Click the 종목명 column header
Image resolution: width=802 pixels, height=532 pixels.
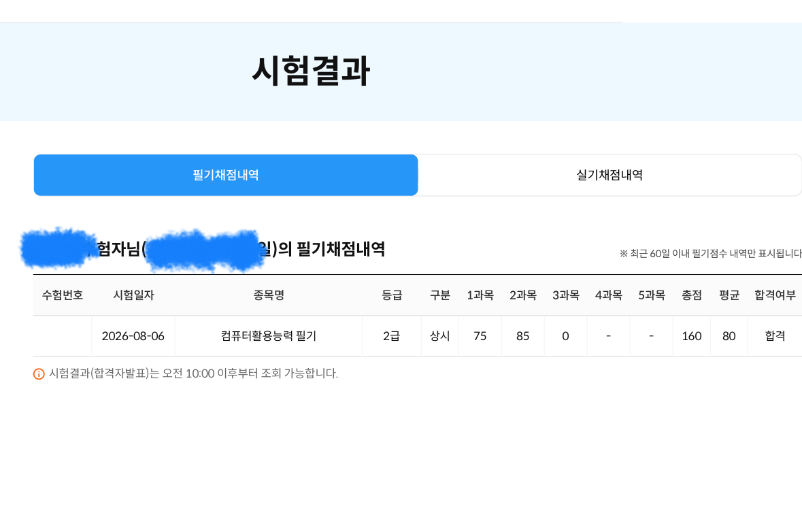[269, 295]
